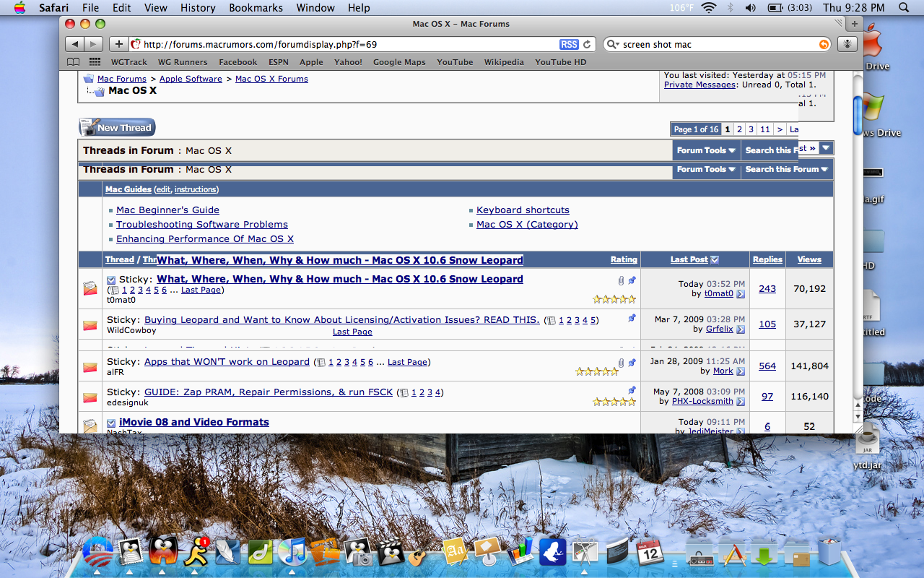
Task: Open GUIDE: Zap PRAM, Repair Permissions thread
Action: coord(269,392)
